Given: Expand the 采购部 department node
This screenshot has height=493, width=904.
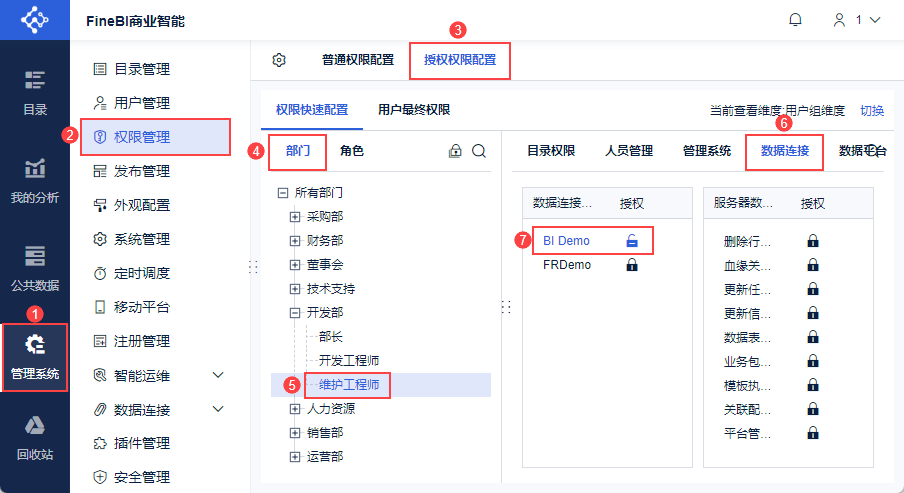Looking at the screenshot, I should pos(295,216).
